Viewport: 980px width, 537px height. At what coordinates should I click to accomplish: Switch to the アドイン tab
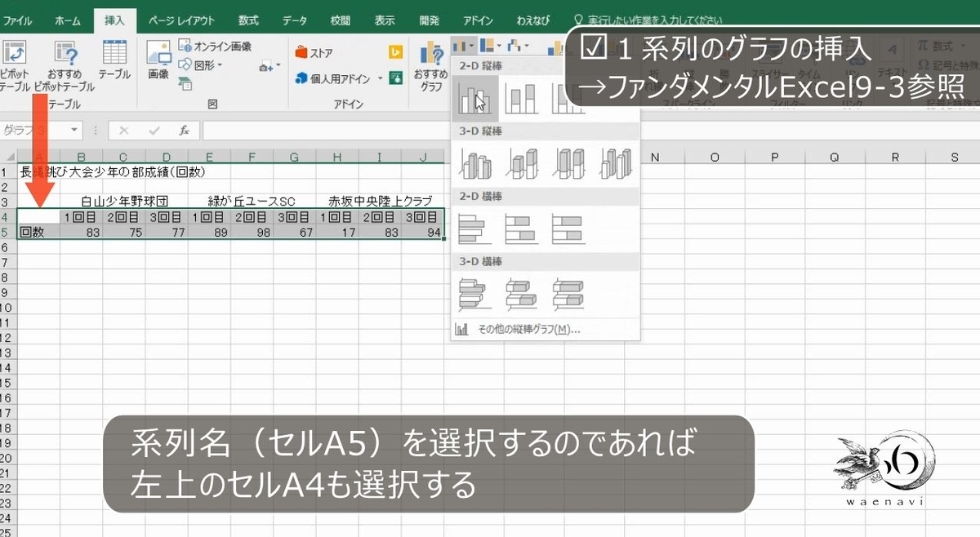click(x=478, y=20)
